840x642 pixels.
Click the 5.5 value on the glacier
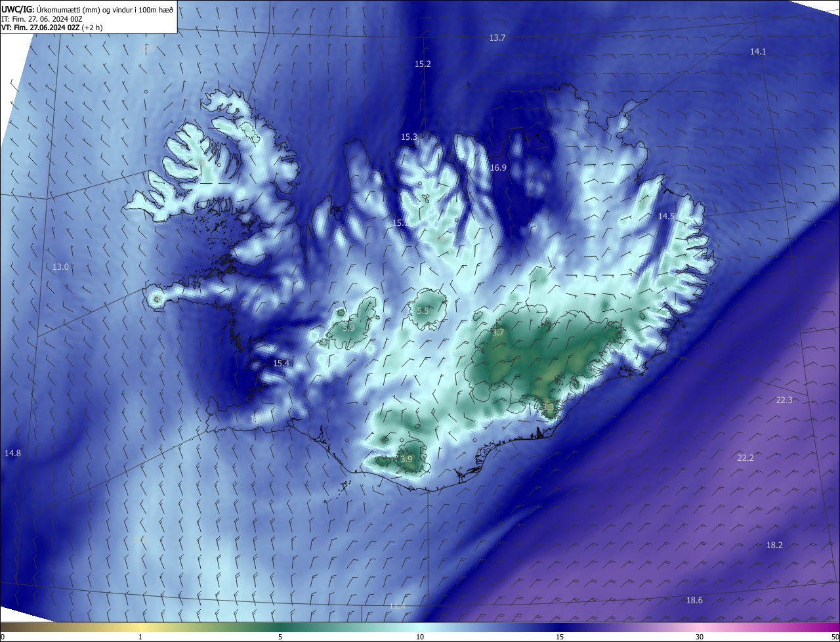pos(423,311)
